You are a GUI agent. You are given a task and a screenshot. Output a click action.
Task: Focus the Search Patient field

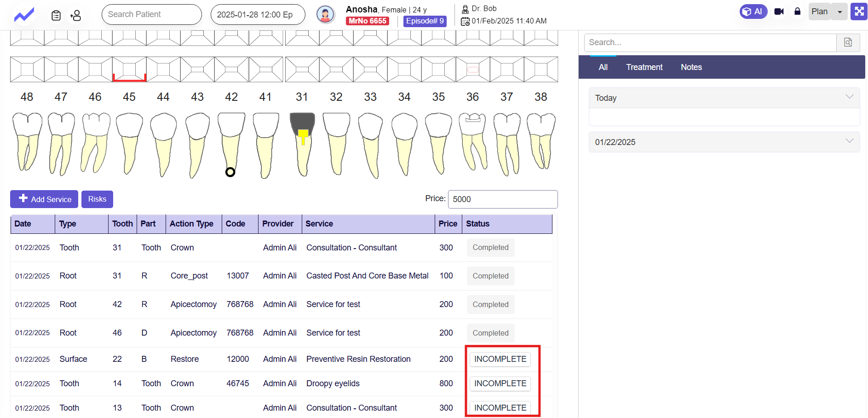pyautogui.click(x=151, y=14)
